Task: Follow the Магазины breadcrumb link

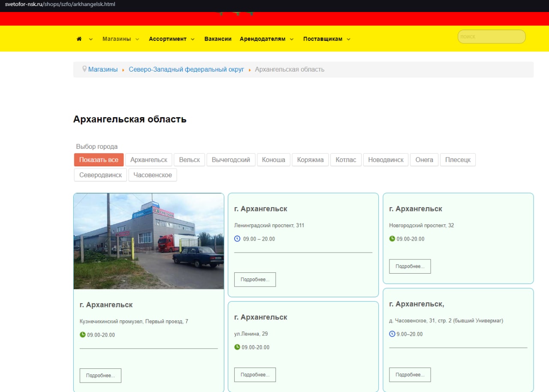Action: pyautogui.click(x=103, y=69)
